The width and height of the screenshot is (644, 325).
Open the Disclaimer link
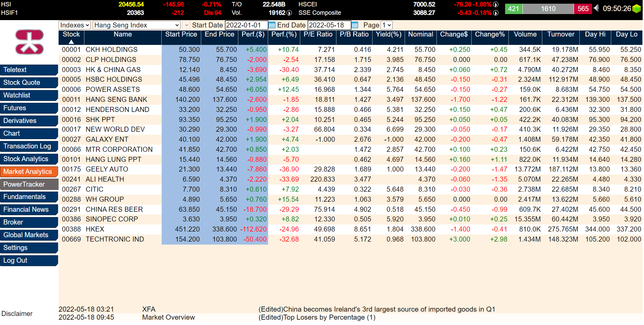17,314
